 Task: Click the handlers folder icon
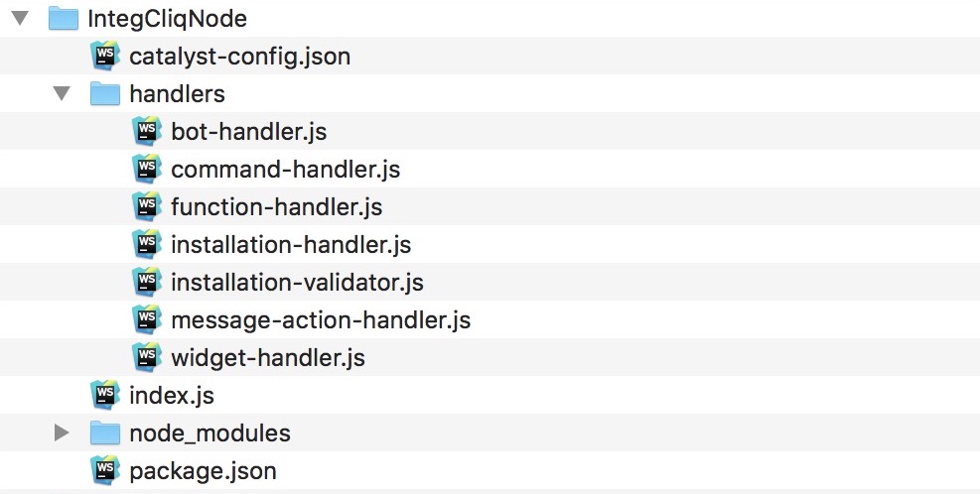click(105, 93)
